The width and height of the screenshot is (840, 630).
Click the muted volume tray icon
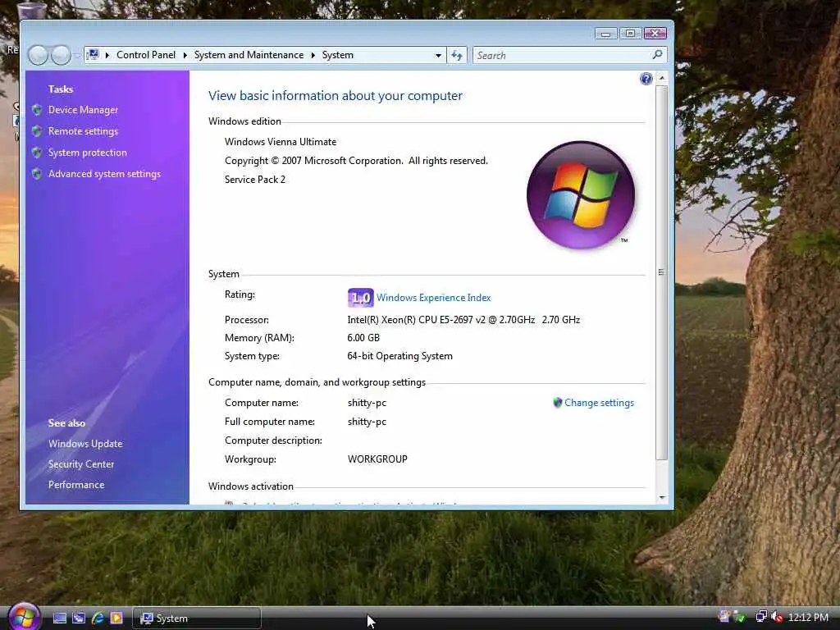[778, 617]
